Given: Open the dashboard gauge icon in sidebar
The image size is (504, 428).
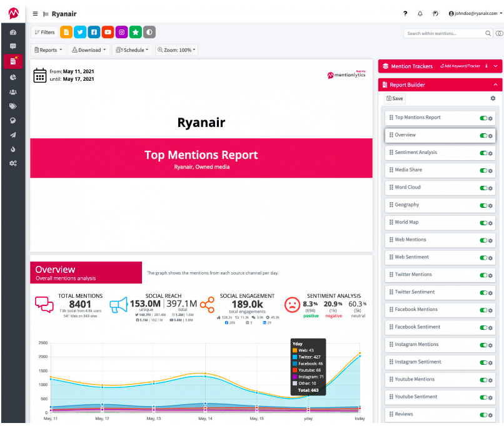Looking at the screenshot, I should [13, 32].
